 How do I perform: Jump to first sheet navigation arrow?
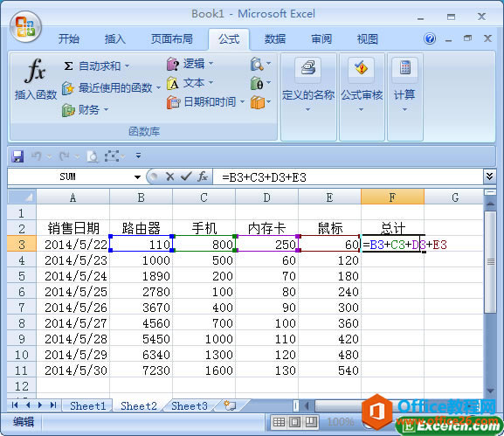15,405
